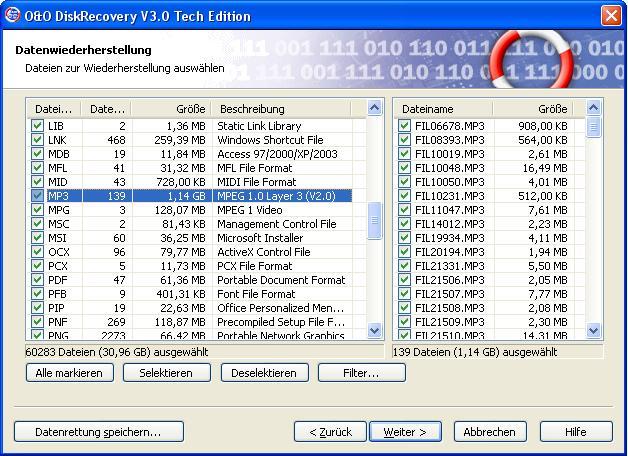Viewport: 628px width, 456px height.
Task: Click the file name list scrollbar thumb
Action: coord(593,127)
